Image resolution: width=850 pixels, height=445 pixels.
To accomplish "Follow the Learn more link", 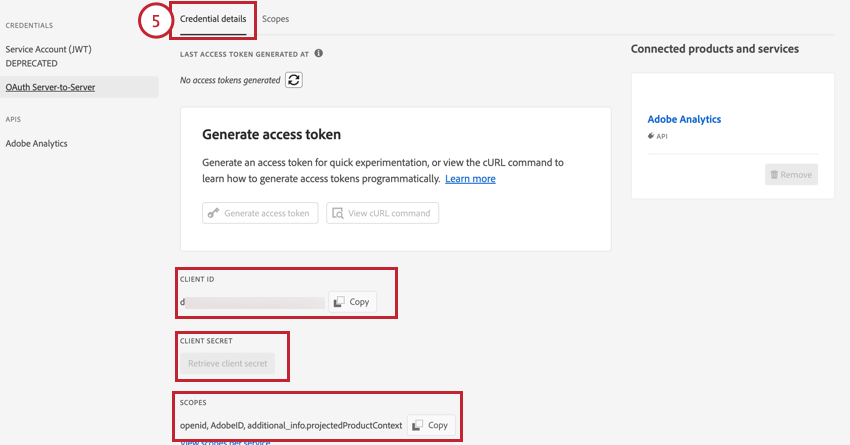I will 470,179.
